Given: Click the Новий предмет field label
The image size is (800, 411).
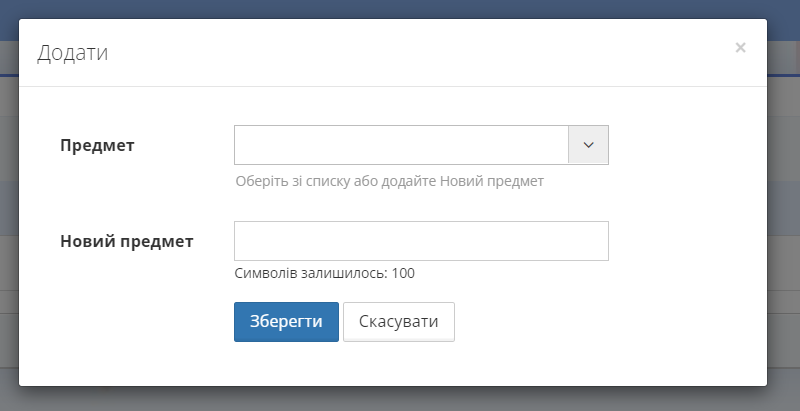Looking at the screenshot, I should coord(127,241).
